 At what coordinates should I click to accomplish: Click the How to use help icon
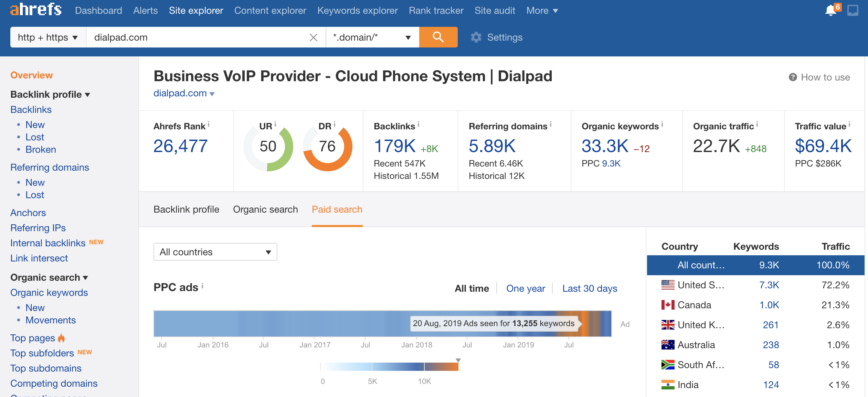793,77
